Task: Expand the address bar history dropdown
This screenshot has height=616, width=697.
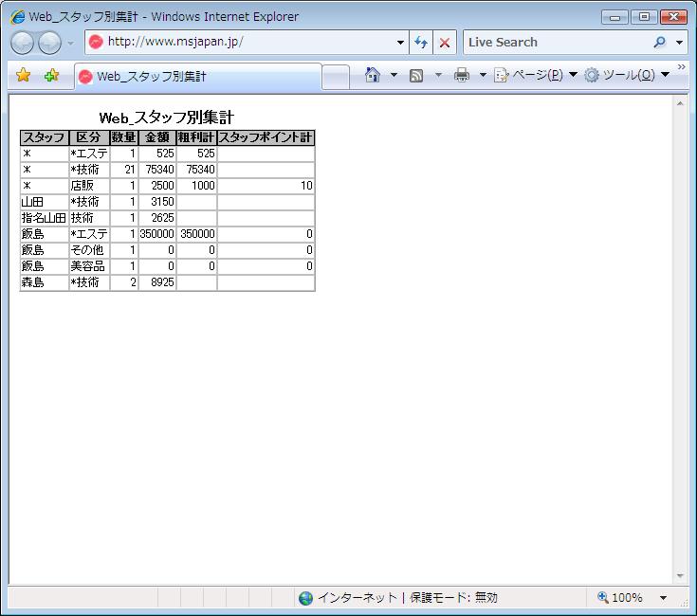Action: pyautogui.click(x=400, y=43)
